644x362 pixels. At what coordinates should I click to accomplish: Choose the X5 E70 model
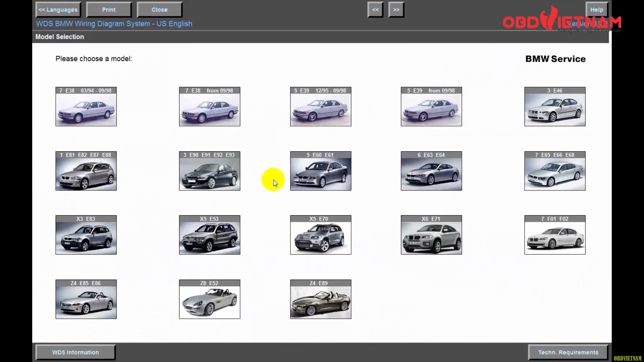point(321,235)
